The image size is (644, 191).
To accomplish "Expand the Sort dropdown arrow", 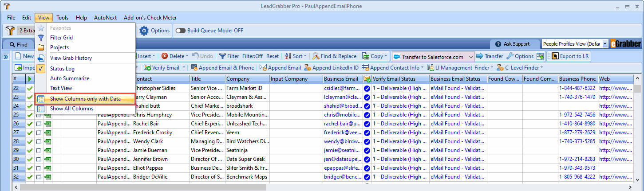I will tap(306, 56).
